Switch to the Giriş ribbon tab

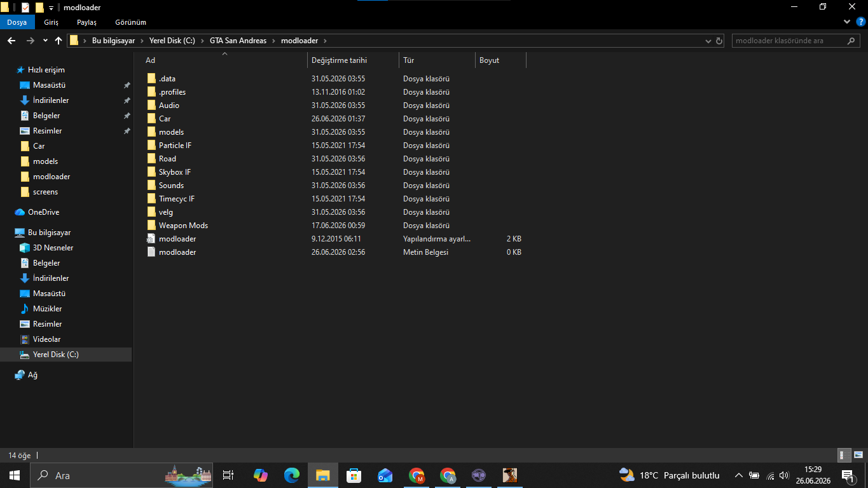[x=51, y=22]
